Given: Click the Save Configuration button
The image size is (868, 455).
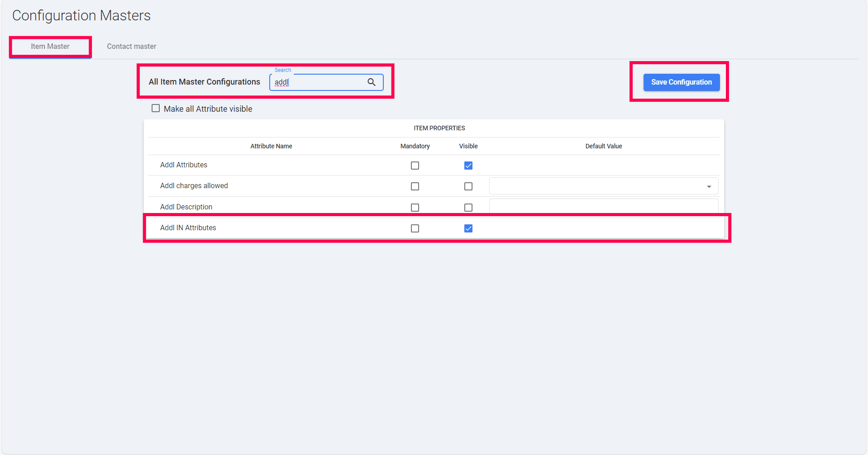Looking at the screenshot, I should 681,82.
